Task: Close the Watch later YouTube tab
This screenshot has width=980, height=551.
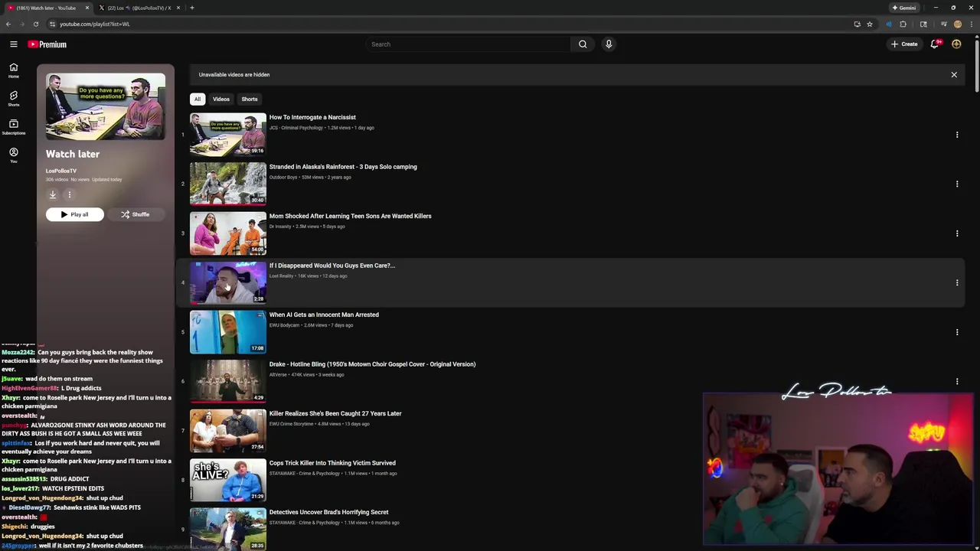Action: [x=87, y=8]
